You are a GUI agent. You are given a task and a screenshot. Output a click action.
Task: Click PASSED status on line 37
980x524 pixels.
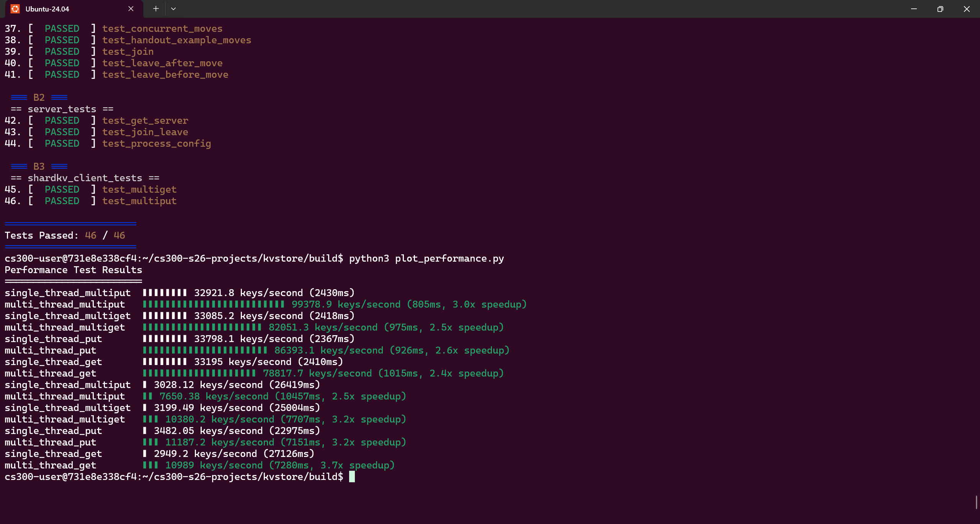click(x=62, y=29)
